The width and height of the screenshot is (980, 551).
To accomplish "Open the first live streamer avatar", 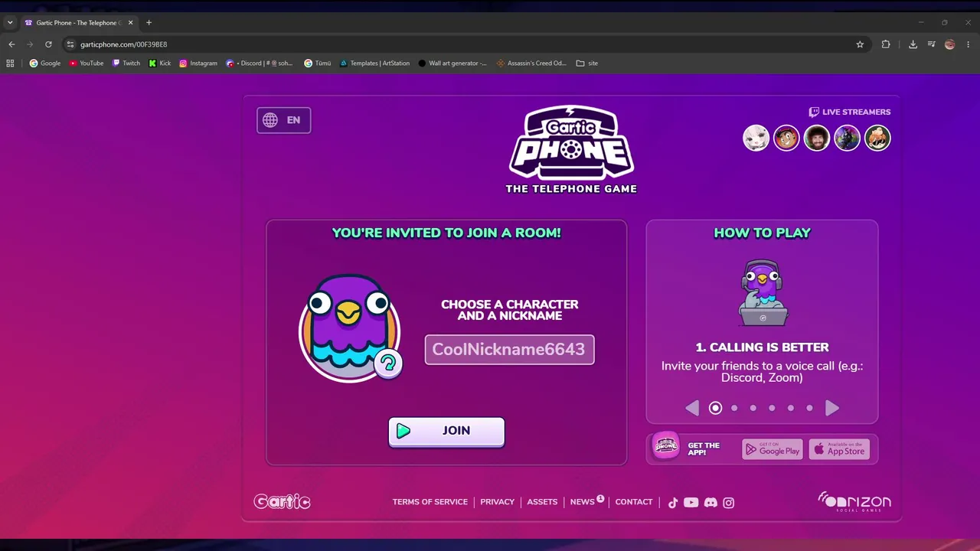I will pyautogui.click(x=756, y=138).
